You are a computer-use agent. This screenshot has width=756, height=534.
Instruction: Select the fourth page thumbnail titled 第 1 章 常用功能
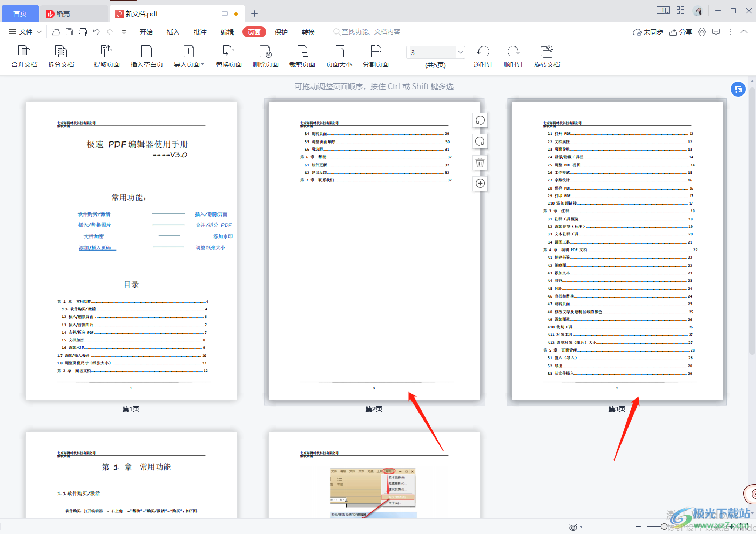coord(131,475)
